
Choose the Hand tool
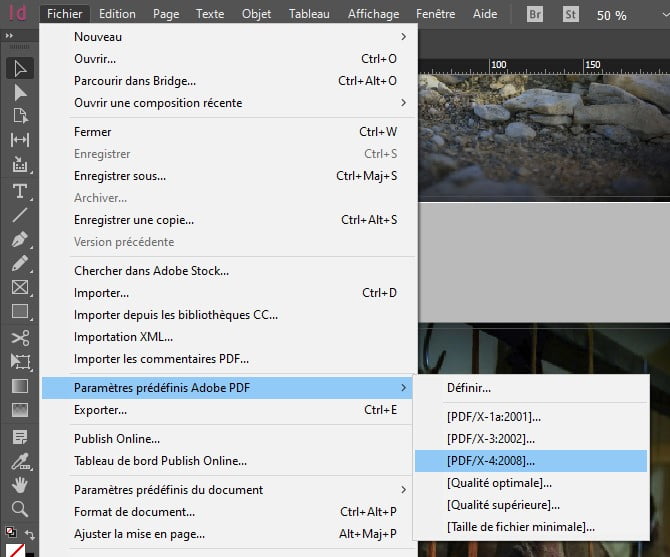19,484
